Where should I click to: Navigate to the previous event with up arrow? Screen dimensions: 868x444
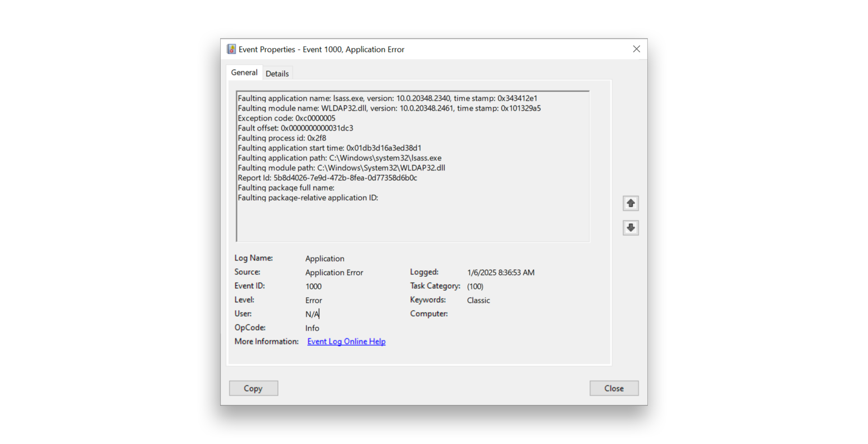click(630, 203)
